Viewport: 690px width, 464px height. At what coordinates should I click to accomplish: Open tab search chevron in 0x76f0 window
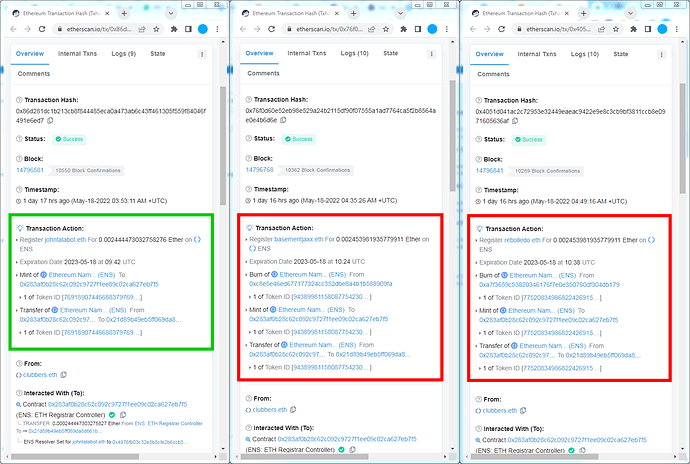coord(400,13)
